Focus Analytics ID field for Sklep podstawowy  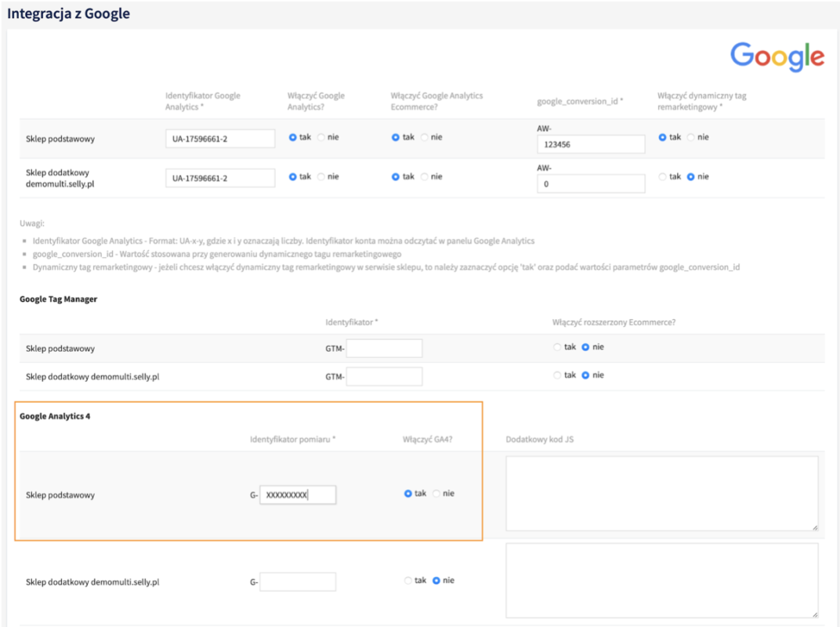point(220,139)
